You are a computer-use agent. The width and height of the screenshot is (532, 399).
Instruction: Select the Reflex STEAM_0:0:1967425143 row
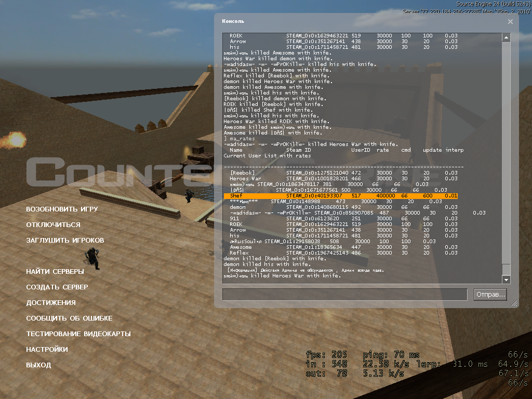[343, 253]
